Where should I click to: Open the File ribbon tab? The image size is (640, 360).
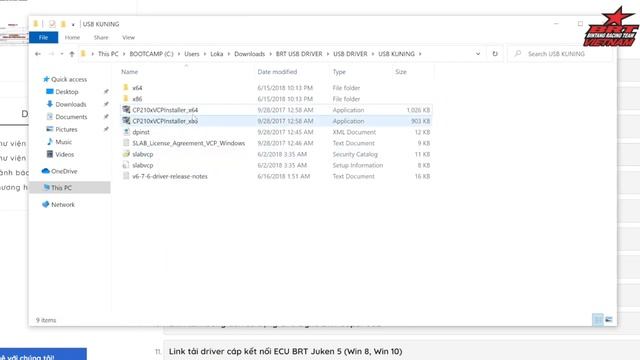43,37
